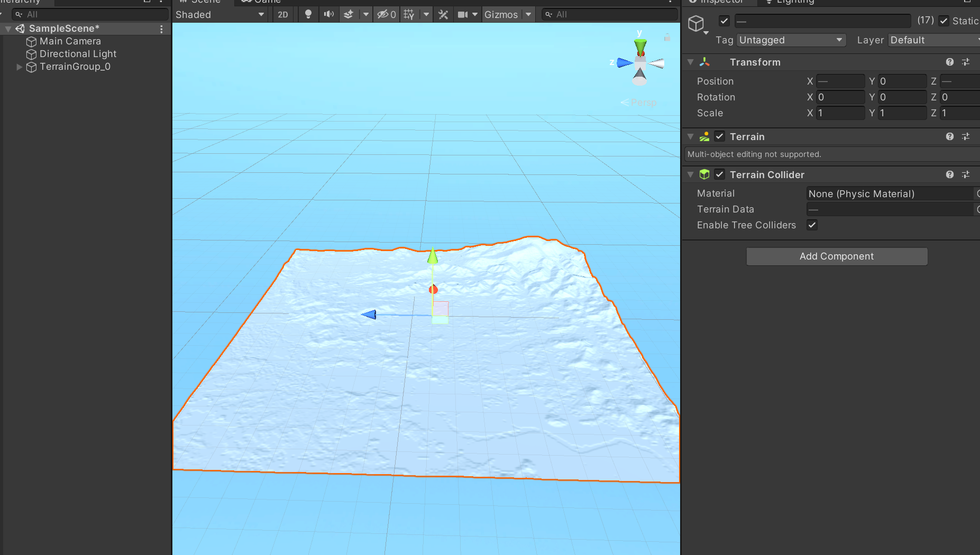Screen dimensions: 980x555
Task: Open the GameObject icon picker in Inspector
Action: [698, 24]
